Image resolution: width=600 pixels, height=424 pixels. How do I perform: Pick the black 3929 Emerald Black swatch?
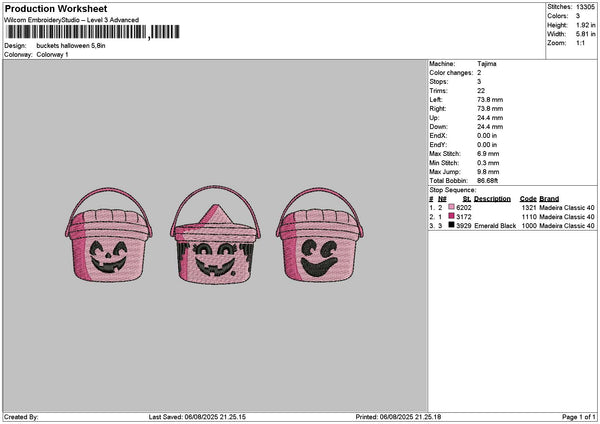pos(452,226)
